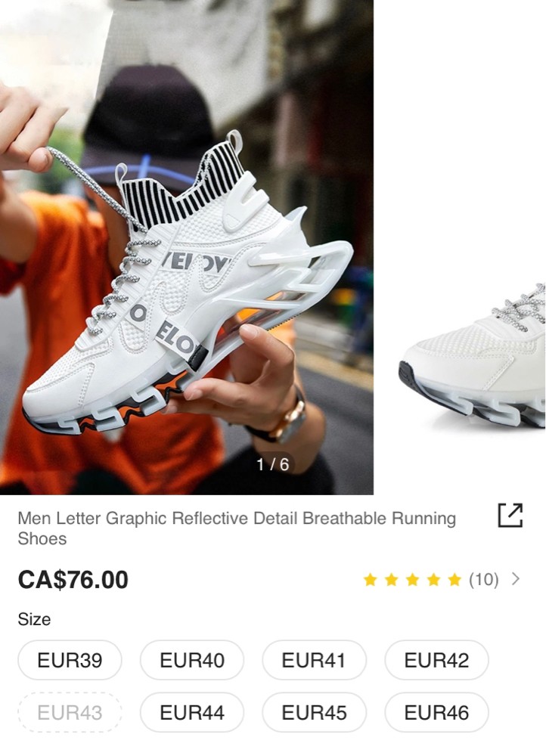The height and width of the screenshot is (756, 546).
Task: Open the (10) reviews count
Action: coord(484,579)
